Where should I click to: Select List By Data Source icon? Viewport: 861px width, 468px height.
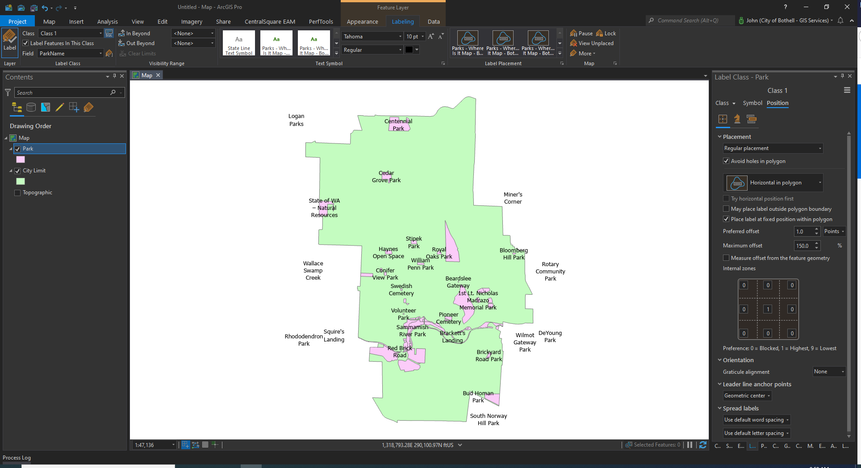click(31, 108)
